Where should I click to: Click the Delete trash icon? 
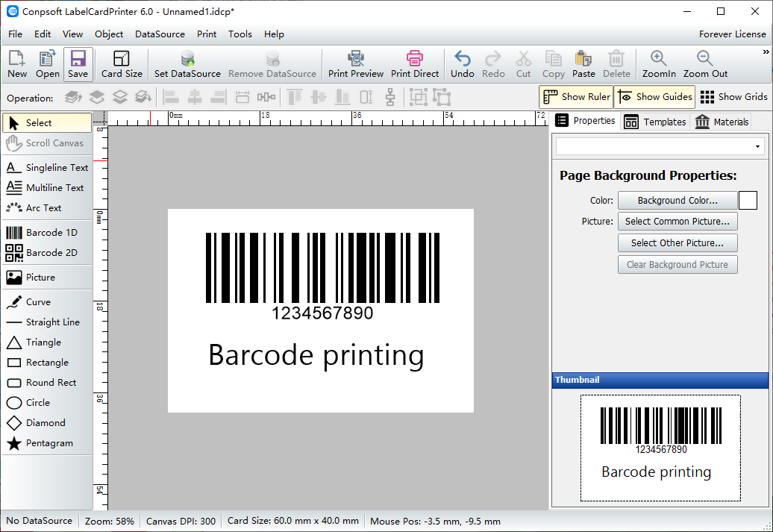[x=616, y=64]
